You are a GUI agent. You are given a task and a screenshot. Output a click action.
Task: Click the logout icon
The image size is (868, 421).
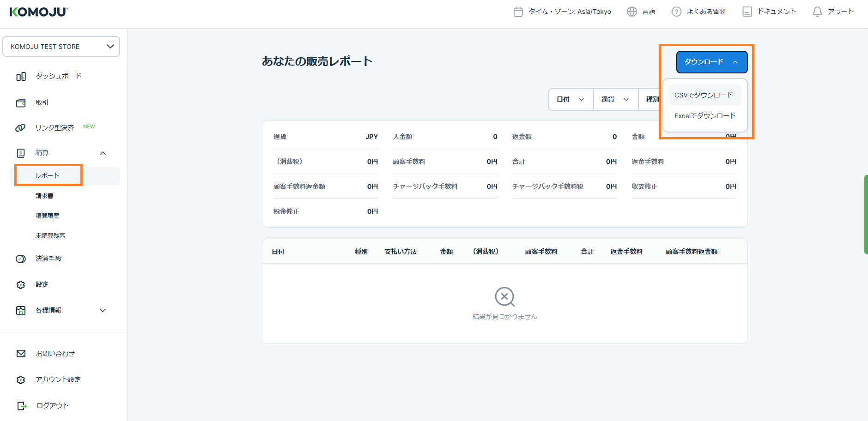21,406
